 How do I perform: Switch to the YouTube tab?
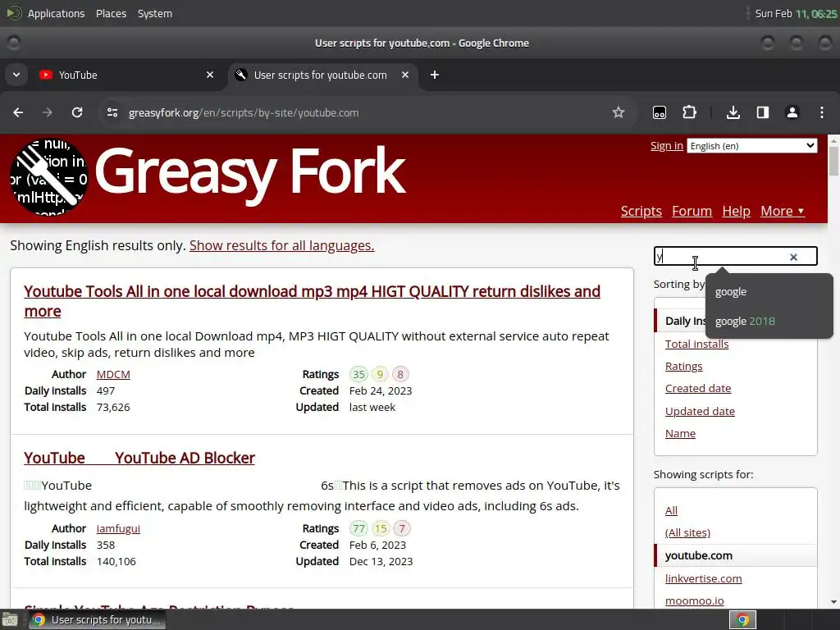pos(126,75)
